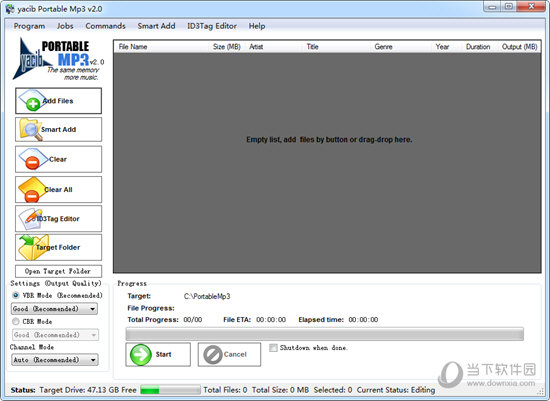Open the Commands menu
This screenshot has width=550, height=401.
point(105,26)
